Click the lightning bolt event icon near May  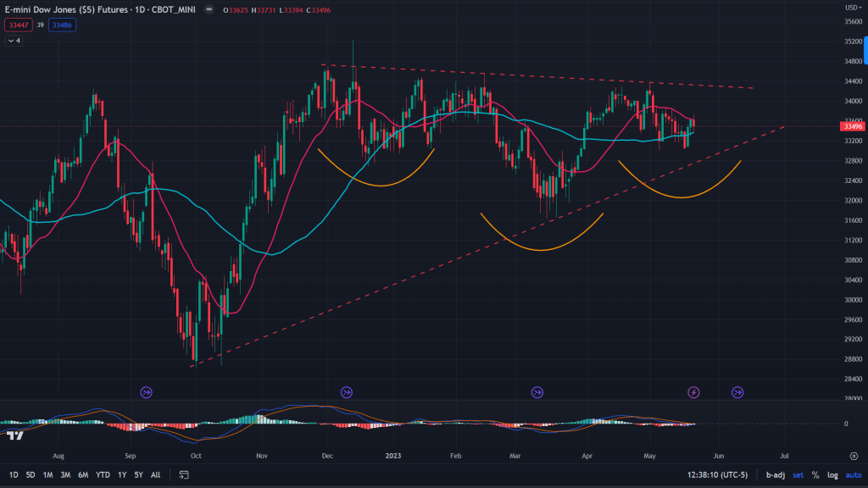pyautogui.click(x=693, y=392)
